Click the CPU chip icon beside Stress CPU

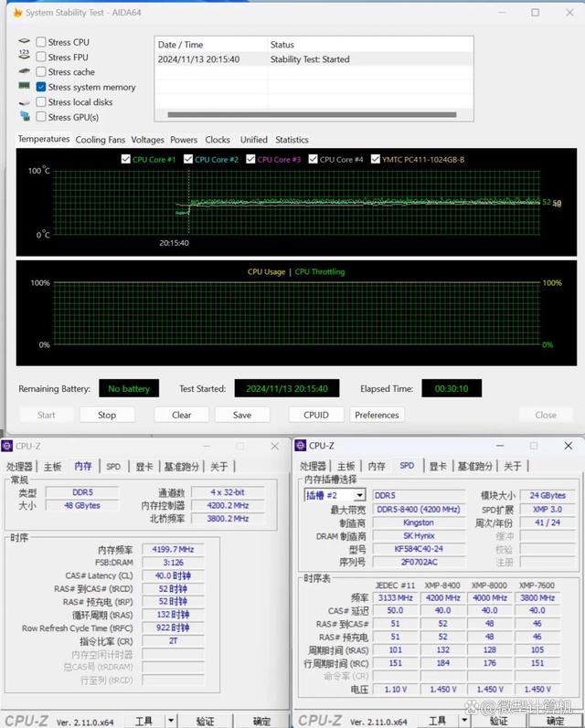coord(25,42)
